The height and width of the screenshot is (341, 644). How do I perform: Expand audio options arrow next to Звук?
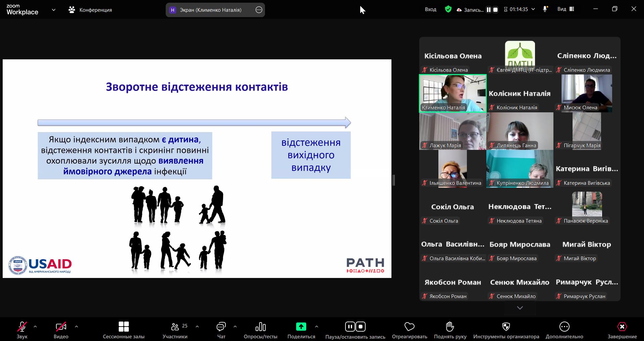coord(35,326)
